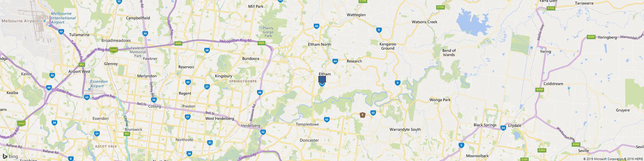Image resolution: width=644 pixels, height=161 pixels.
Task: Click the brown route 2 shield marker
Action: coord(363,115)
